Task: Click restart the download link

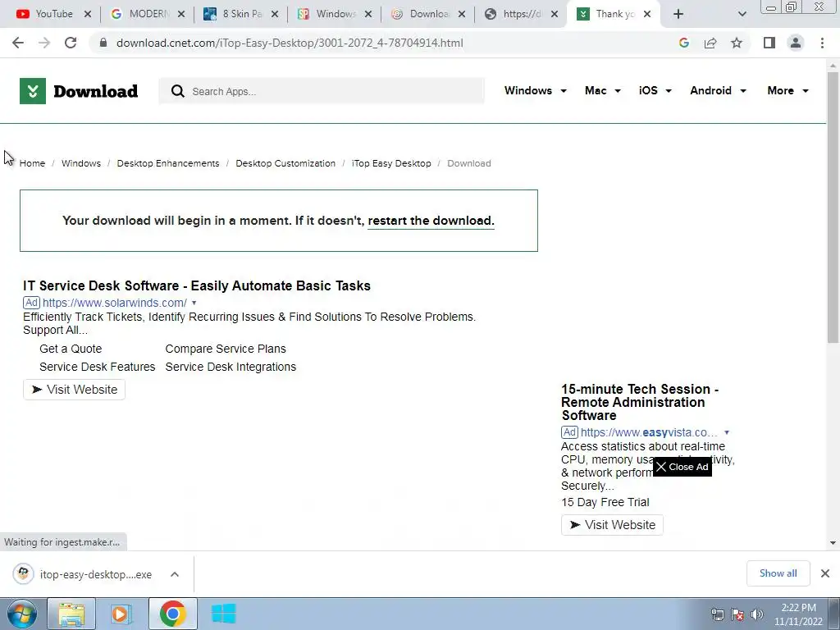Action: (x=431, y=221)
